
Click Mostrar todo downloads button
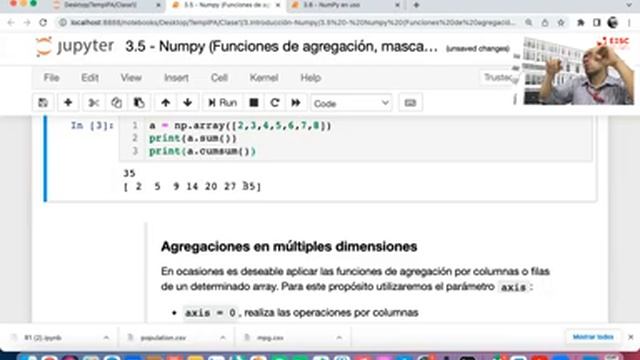pyautogui.click(x=593, y=337)
